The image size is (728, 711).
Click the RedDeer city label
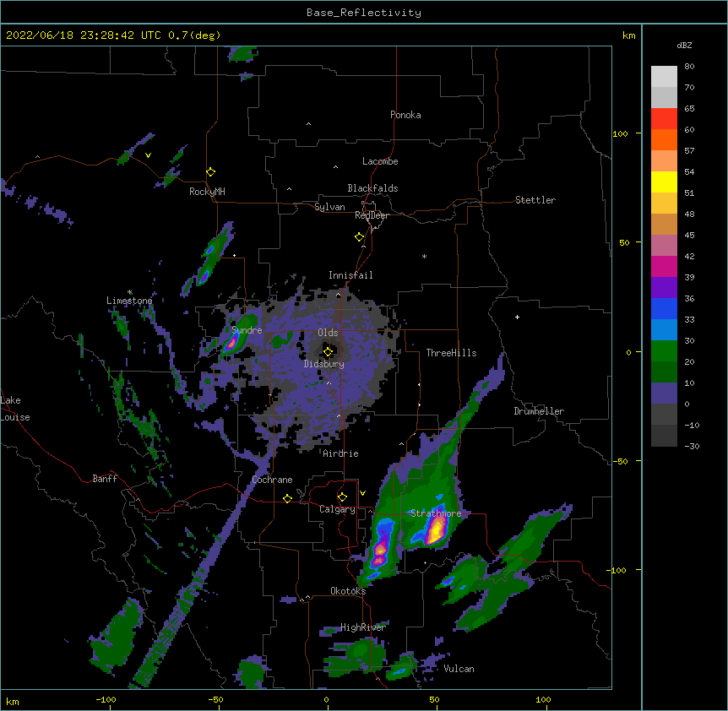[372, 215]
